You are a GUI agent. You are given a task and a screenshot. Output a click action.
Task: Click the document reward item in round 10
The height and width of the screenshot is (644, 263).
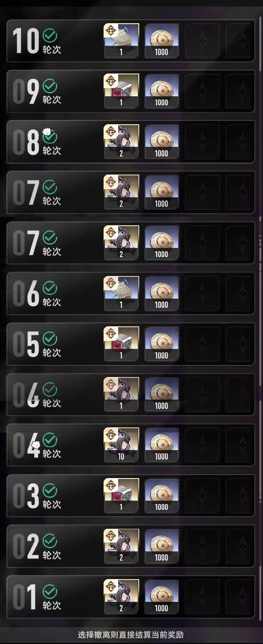[122, 40]
